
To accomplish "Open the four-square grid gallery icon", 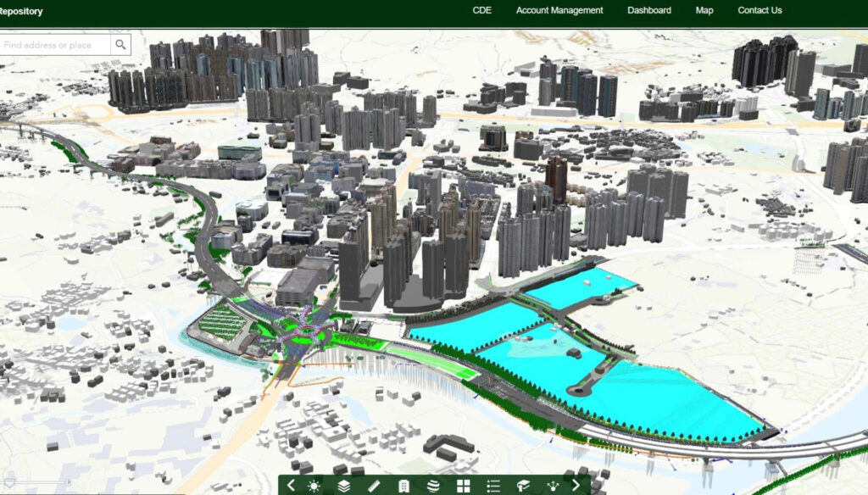I will point(463,486).
